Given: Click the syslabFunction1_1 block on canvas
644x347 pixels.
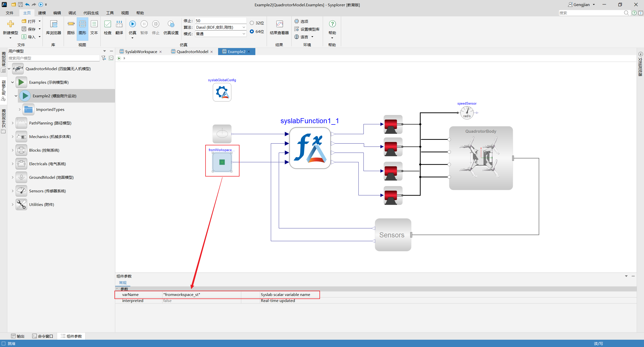Looking at the screenshot, I should (310, 148).
